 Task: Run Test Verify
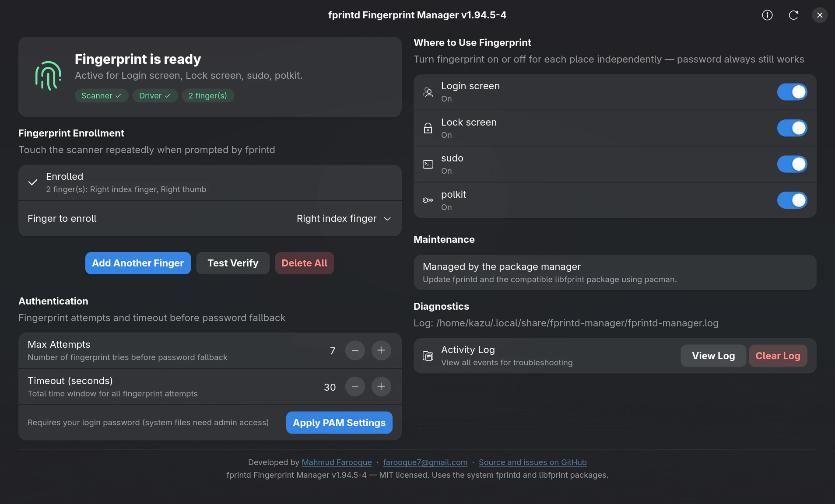[233, 263]
